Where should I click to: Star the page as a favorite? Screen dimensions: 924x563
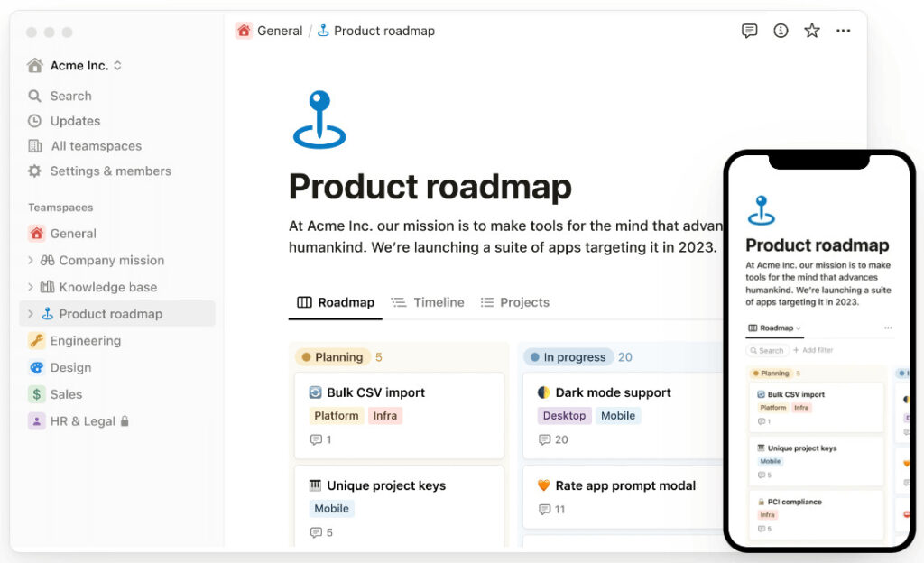pyautogui.click(x=812, y=31)
